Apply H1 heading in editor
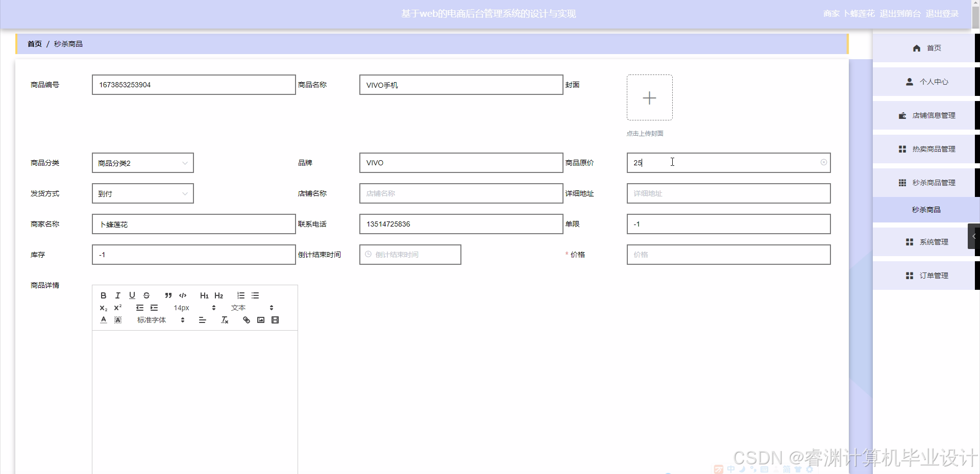 [x=204, y=295]
